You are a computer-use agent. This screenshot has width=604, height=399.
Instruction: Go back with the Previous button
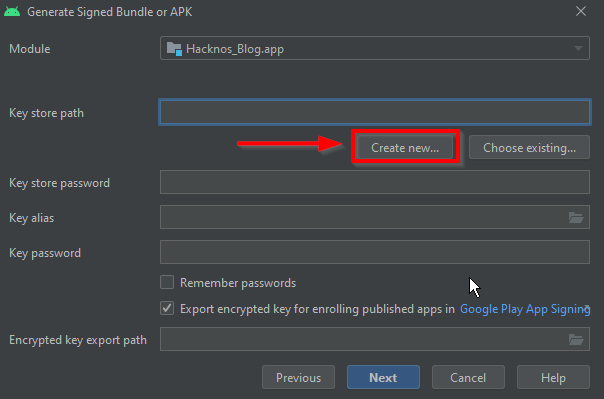point(298,377)
